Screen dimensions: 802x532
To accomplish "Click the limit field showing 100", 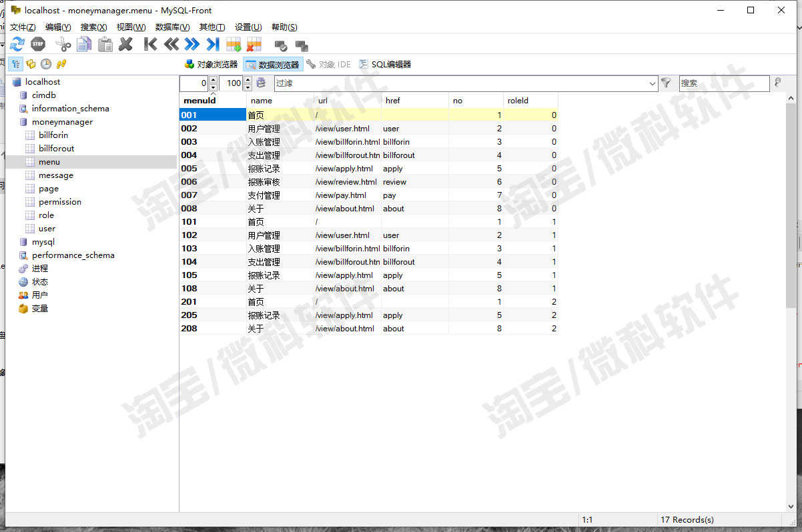I will click(230, 83).
